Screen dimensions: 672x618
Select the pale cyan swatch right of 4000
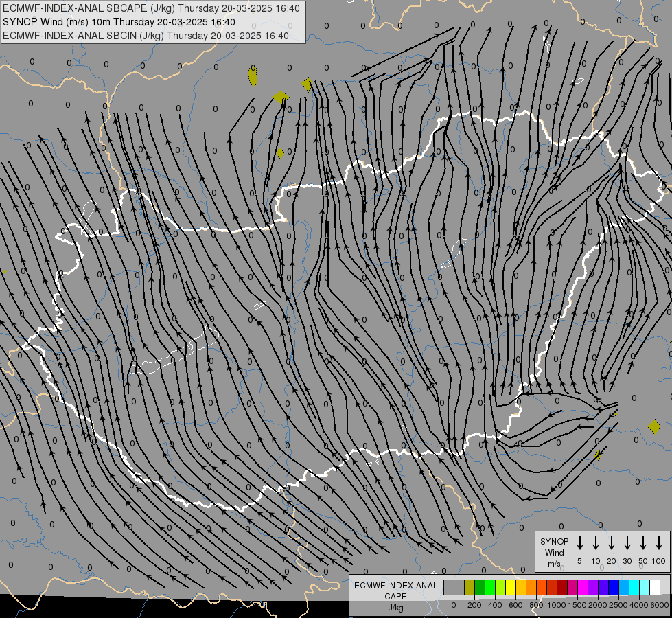point(644,587)
